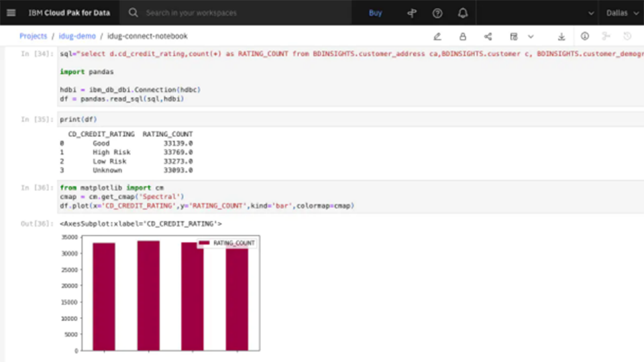Select cell In [34] SQL code
This screenshot has height=362, width=644.
[x=350, y=76]
